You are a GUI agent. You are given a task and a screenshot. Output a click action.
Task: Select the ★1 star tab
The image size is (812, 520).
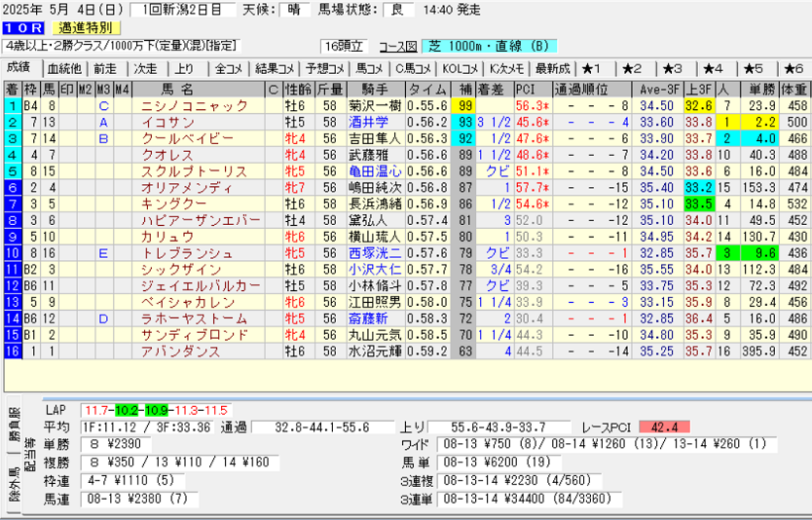click(592, 68)
